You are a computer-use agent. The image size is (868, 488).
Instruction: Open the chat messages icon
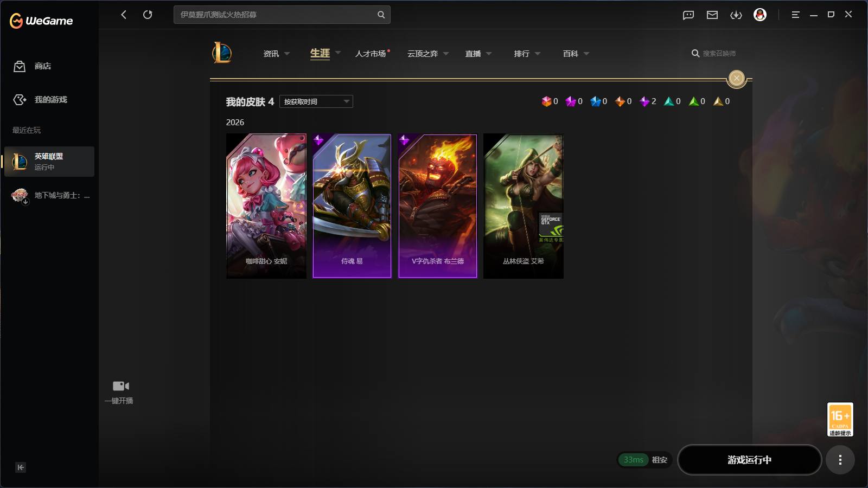(x=688, y=15)
